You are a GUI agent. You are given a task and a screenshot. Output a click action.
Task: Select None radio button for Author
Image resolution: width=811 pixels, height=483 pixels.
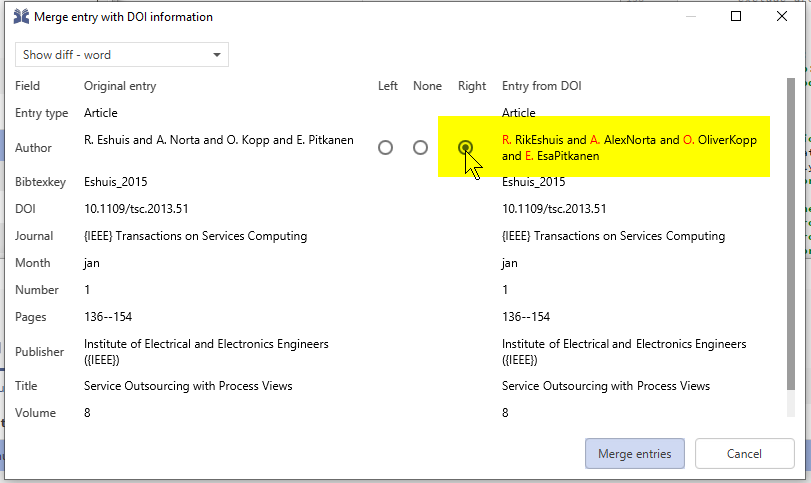coord(420,148)
